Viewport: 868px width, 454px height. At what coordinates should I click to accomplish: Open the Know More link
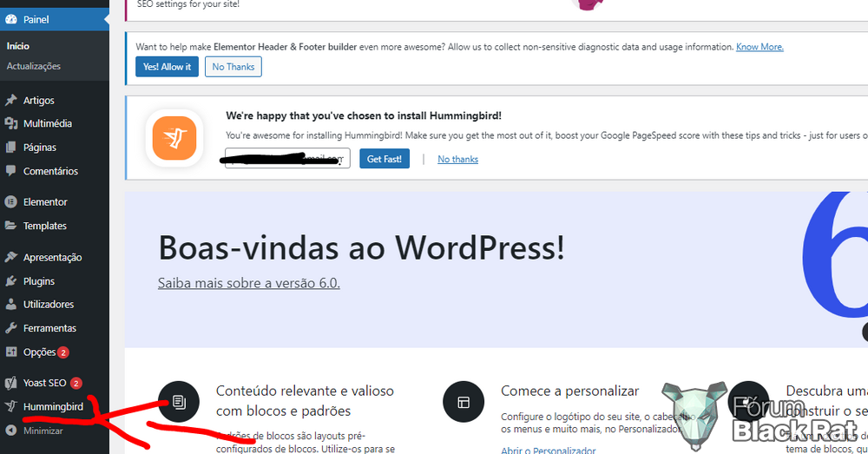759,47
